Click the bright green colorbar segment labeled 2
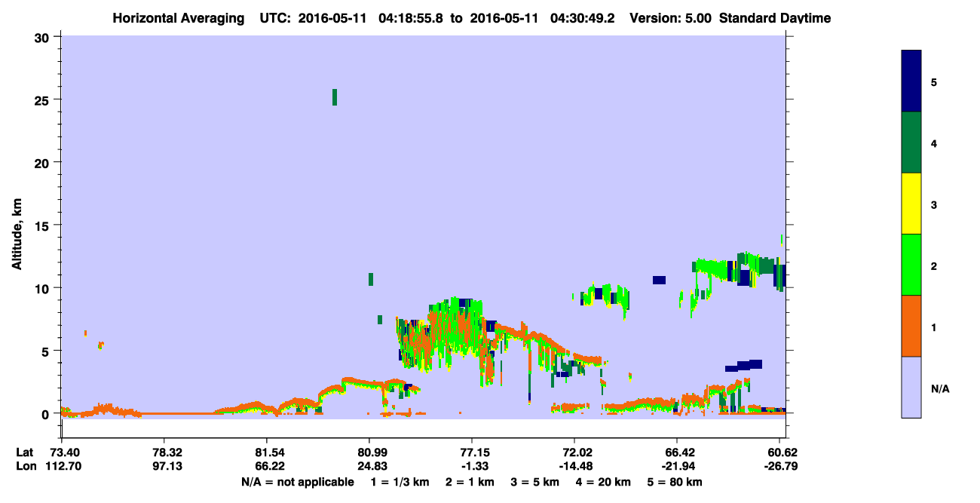Viewport: 980px width, 503px height. [x=911, y=265]
